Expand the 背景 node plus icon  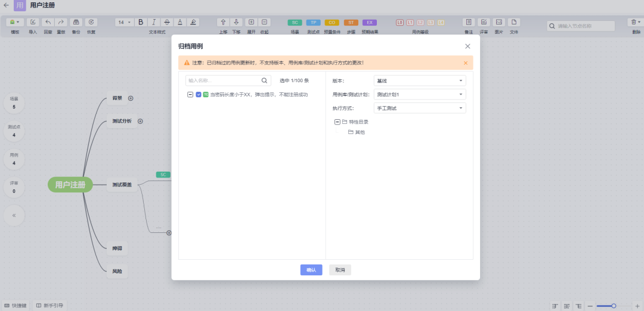[131, 98]
